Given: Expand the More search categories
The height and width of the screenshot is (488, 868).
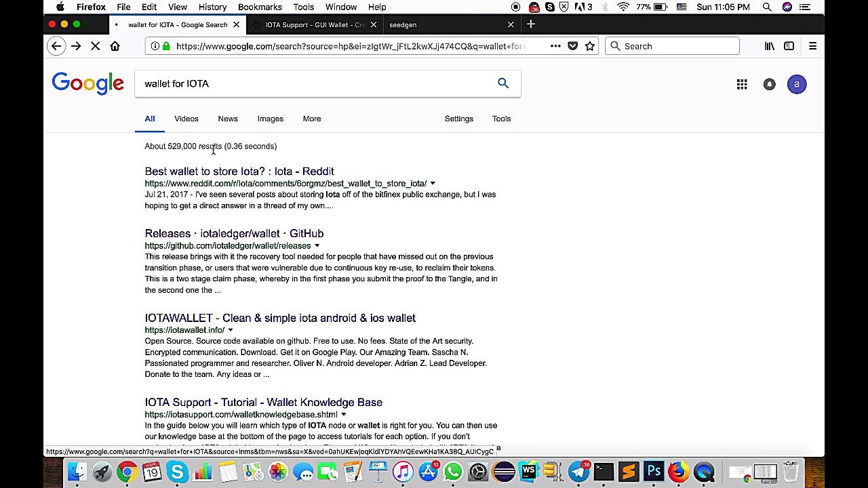Looking at the screenshot, I should click(x=312, y=119).
